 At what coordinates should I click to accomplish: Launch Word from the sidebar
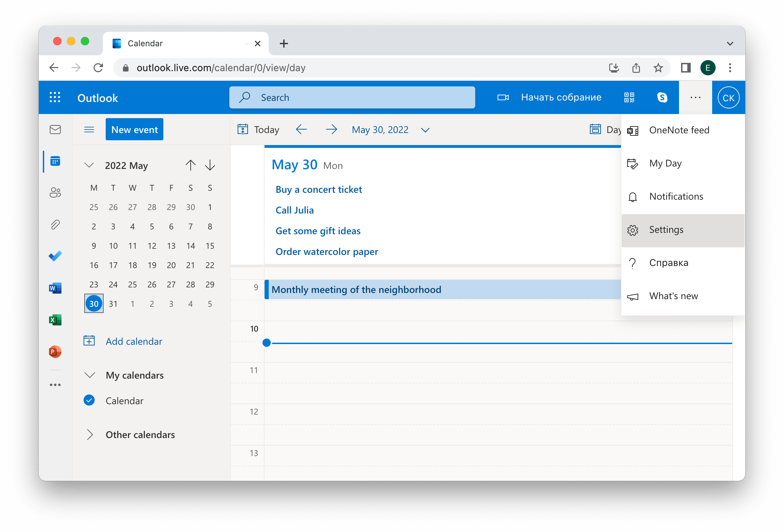(x=55, y=288)
